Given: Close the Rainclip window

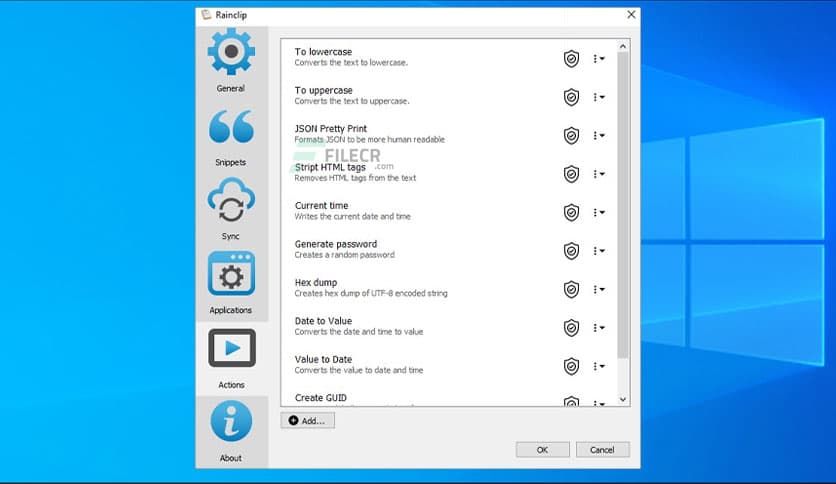Looking at the screenshot, I should [x=631, y=14].
